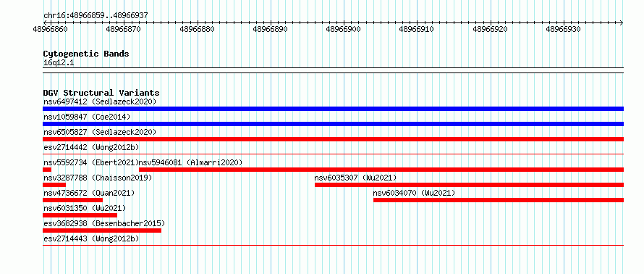Click the chr16:48966859..48966937 region label
The image size is (644, 274).
96,16
